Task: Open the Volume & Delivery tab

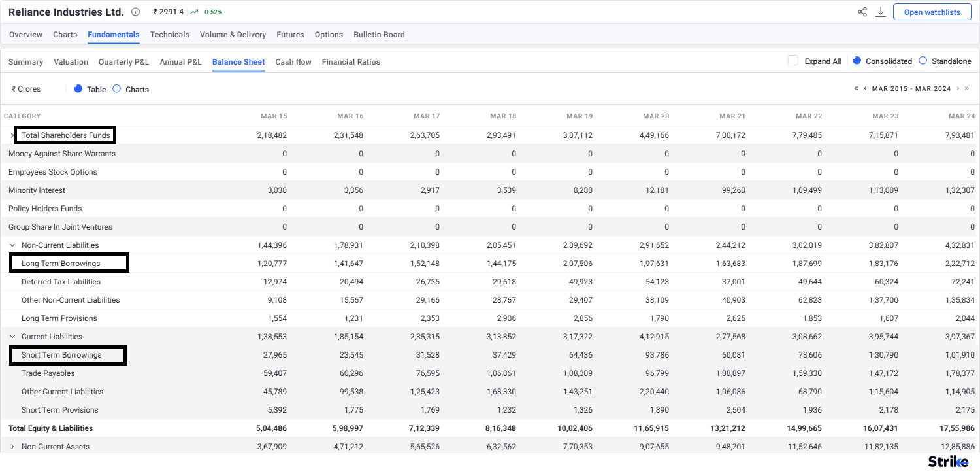Action: tap(233, 35)
